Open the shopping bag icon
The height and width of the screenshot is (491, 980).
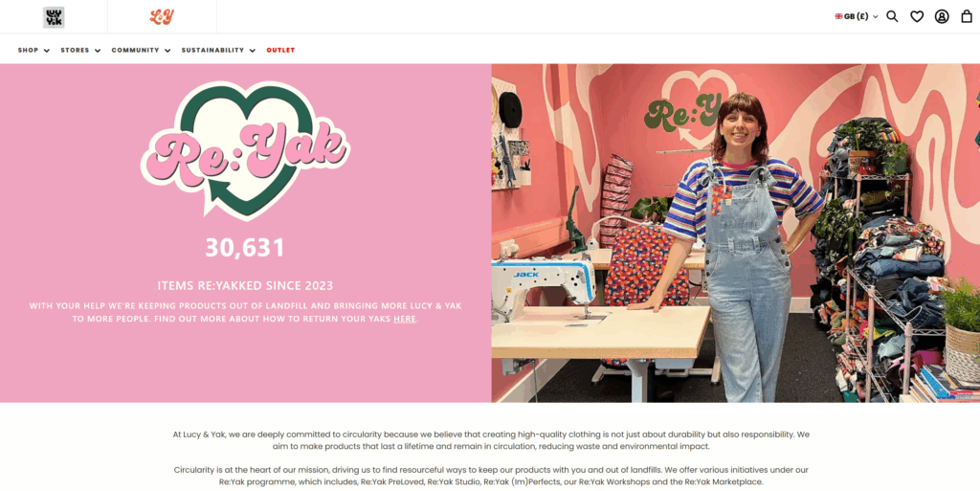(967, 16)
